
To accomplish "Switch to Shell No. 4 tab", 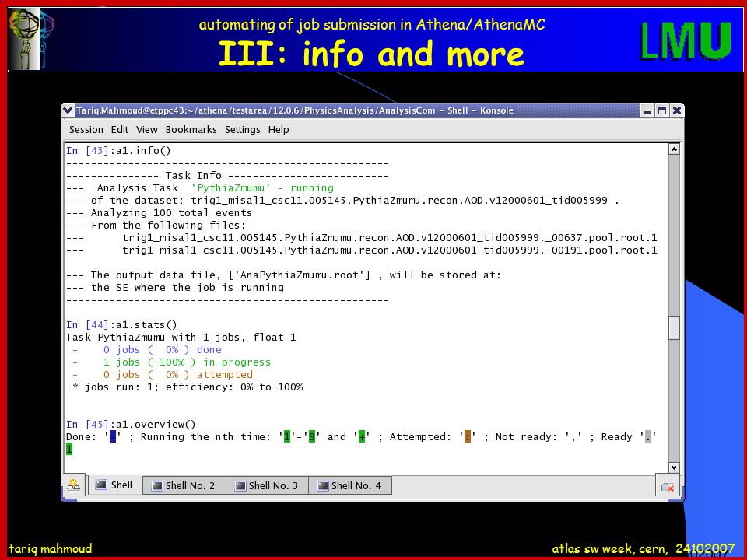I will 350,485.
